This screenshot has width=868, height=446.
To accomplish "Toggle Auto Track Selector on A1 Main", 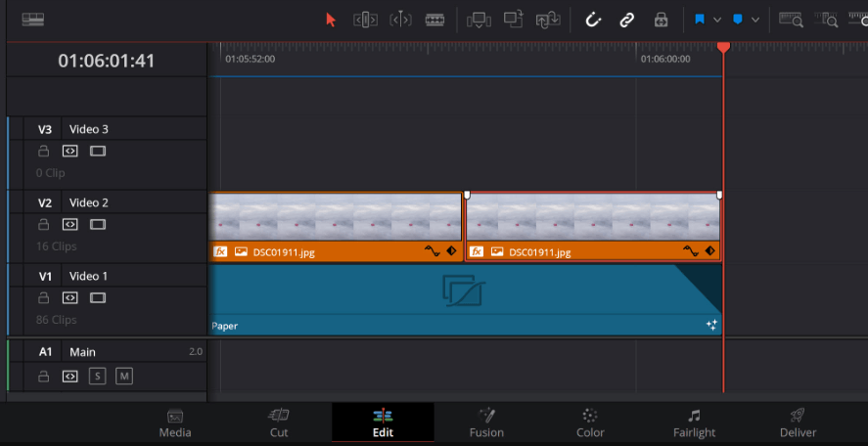I will [x=69, y=377].
